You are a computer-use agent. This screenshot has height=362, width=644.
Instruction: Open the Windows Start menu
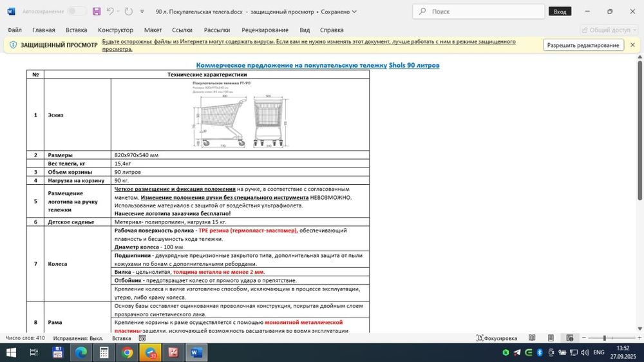pyautogui.click(x=11, y=352)
